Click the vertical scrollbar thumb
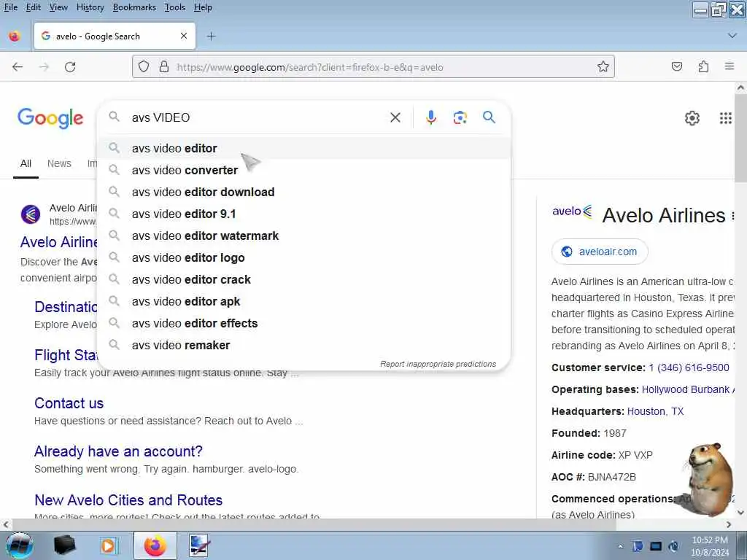 tap(740, 138)
